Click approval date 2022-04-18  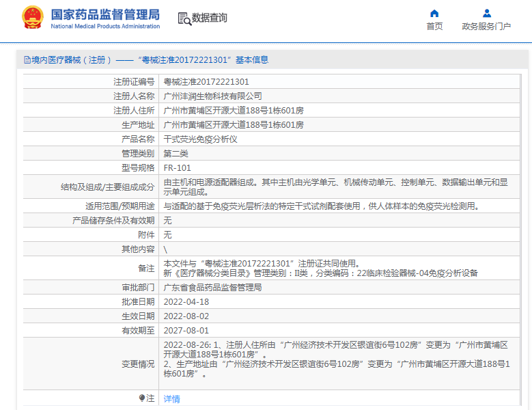[x=186, y=302]
